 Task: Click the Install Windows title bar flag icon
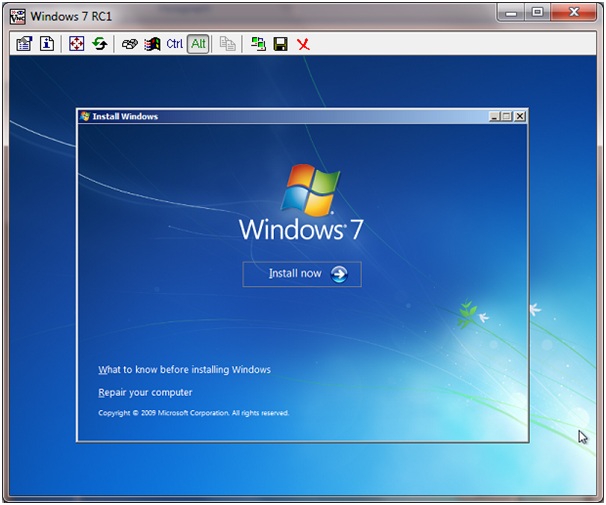point(85,116)
